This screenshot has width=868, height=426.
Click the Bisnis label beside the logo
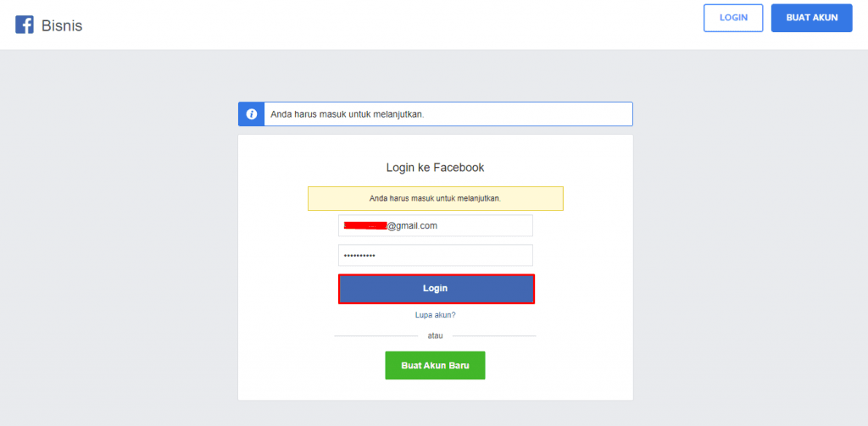coord(62,25)
